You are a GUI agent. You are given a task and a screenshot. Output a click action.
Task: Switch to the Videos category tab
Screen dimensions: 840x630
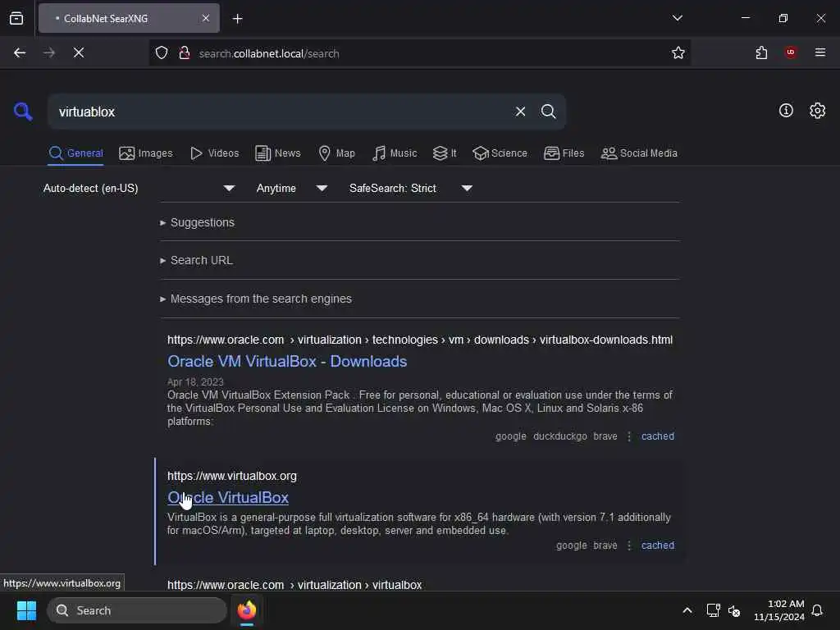pos(214,153)
